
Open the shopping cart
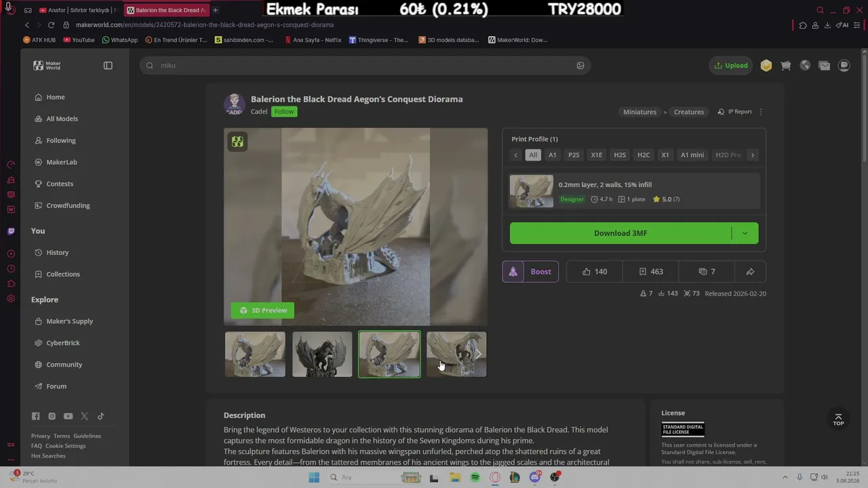tap(786, 66)
